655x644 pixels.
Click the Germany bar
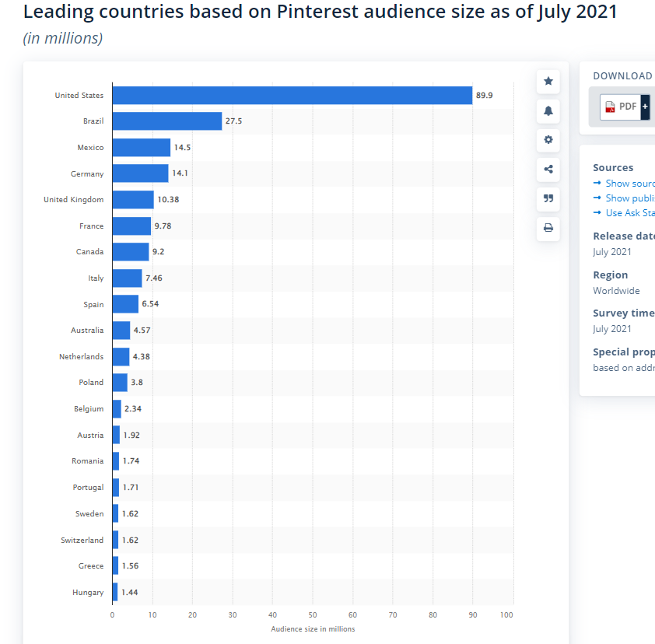pyautogui.click(x=140, y=173)
